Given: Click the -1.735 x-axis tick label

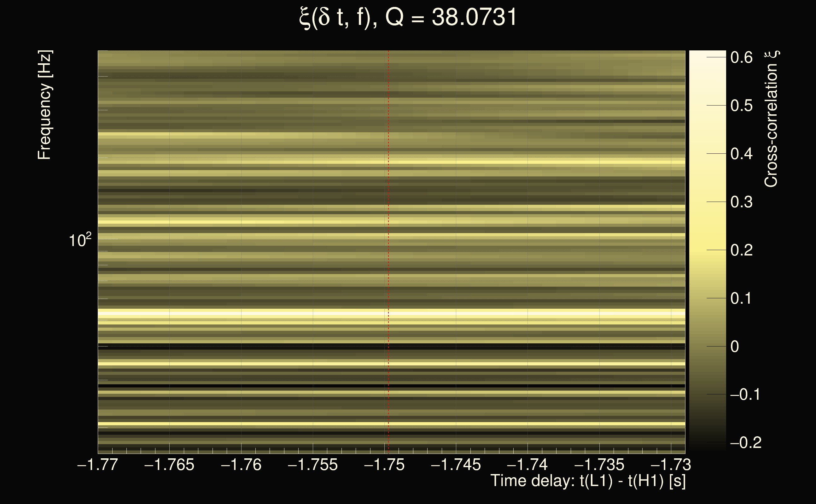Looking at the screenshot, I should coord(599,465).
